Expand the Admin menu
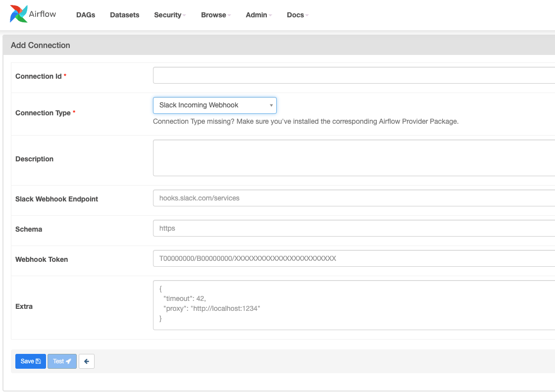This screenshot has width=555, height=392. (259, 15)
